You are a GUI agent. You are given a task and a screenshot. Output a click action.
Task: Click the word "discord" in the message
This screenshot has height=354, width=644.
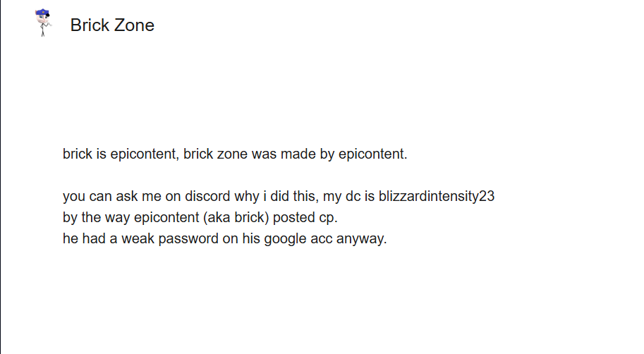click(209, 196)
